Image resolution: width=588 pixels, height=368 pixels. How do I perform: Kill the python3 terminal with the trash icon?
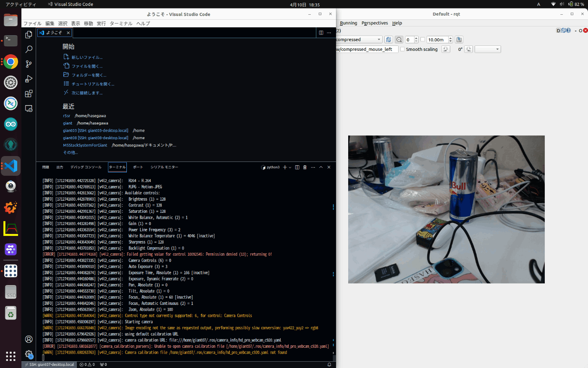(305, 167)
